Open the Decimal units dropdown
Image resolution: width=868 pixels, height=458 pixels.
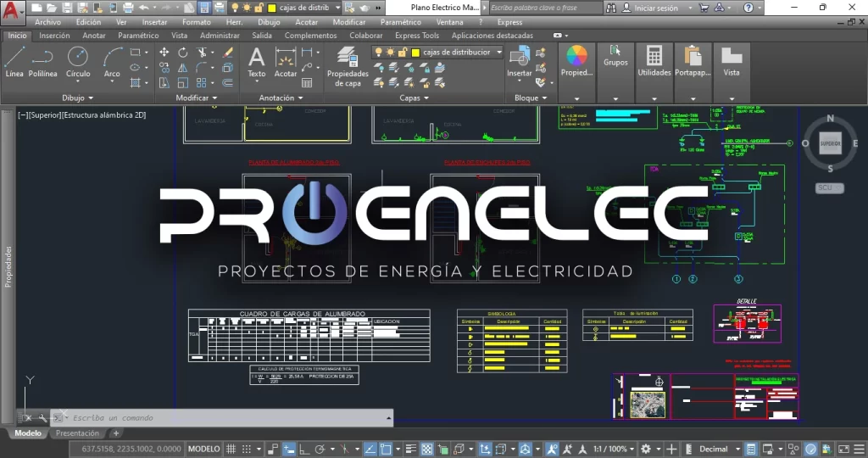point(720,449)
